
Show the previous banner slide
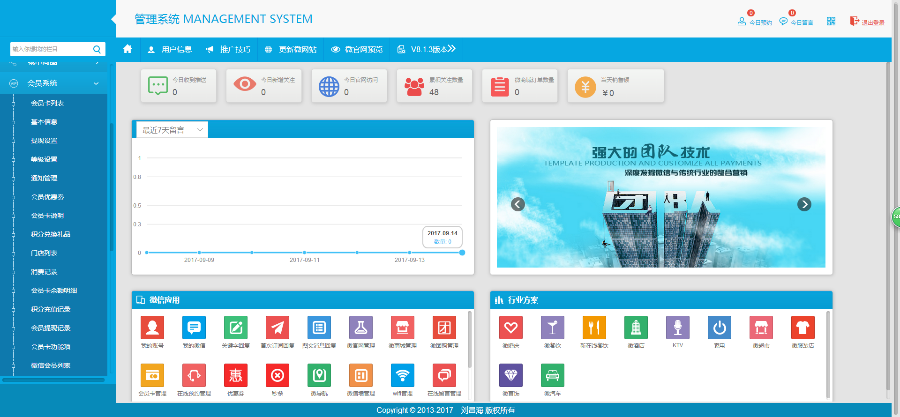[x=518, y=204]
